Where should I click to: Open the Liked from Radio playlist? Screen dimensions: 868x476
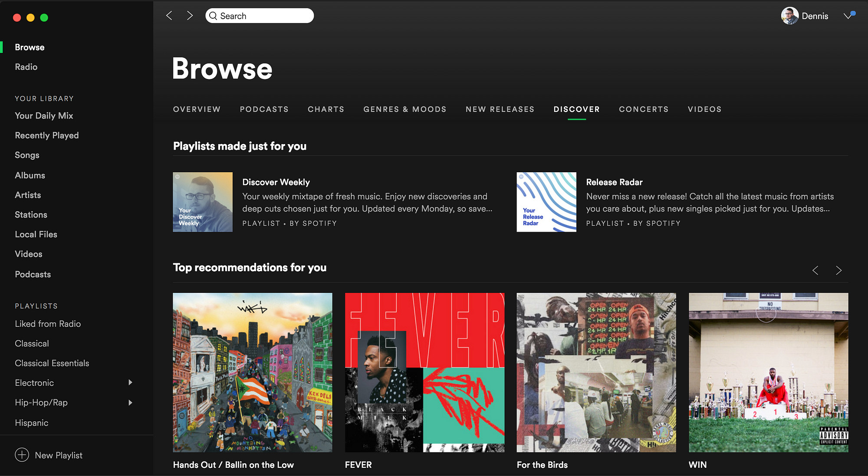pyautogui.click(x=48, y=324)
